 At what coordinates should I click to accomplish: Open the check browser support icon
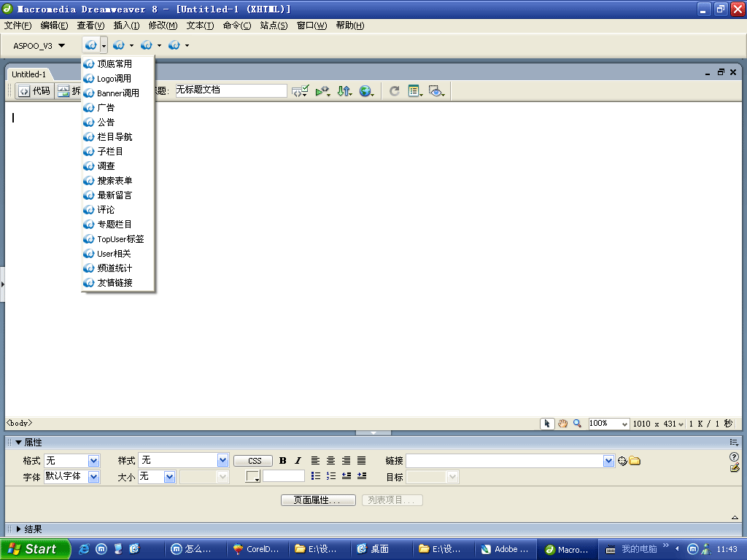300,91
